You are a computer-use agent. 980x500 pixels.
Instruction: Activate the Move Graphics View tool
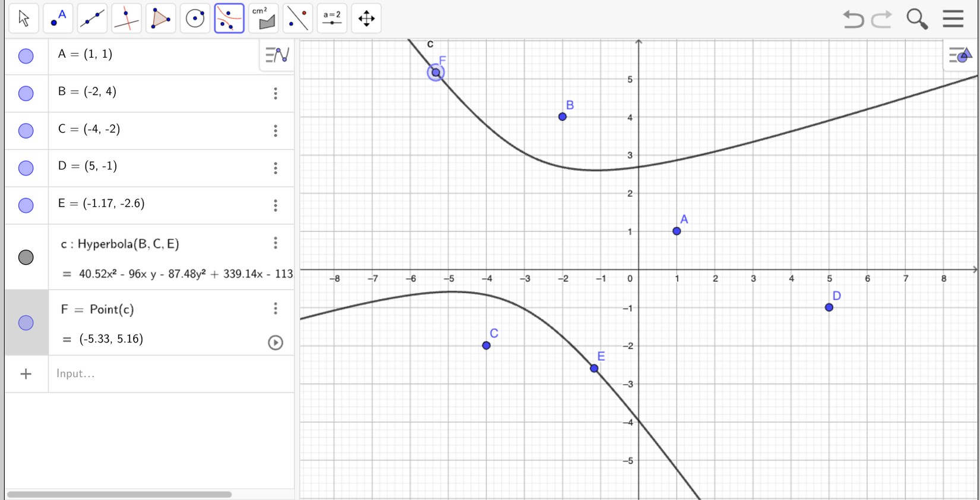[366, 18]
